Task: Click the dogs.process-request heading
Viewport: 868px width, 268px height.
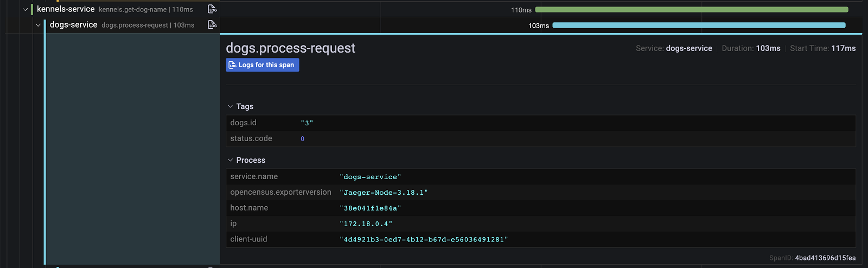Action: 290,48
